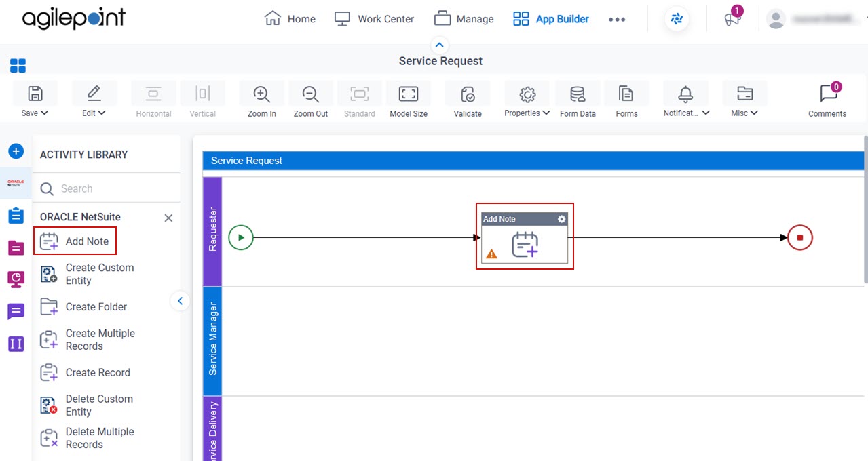Click the canvas vertical scrollbar

(865, 210)
